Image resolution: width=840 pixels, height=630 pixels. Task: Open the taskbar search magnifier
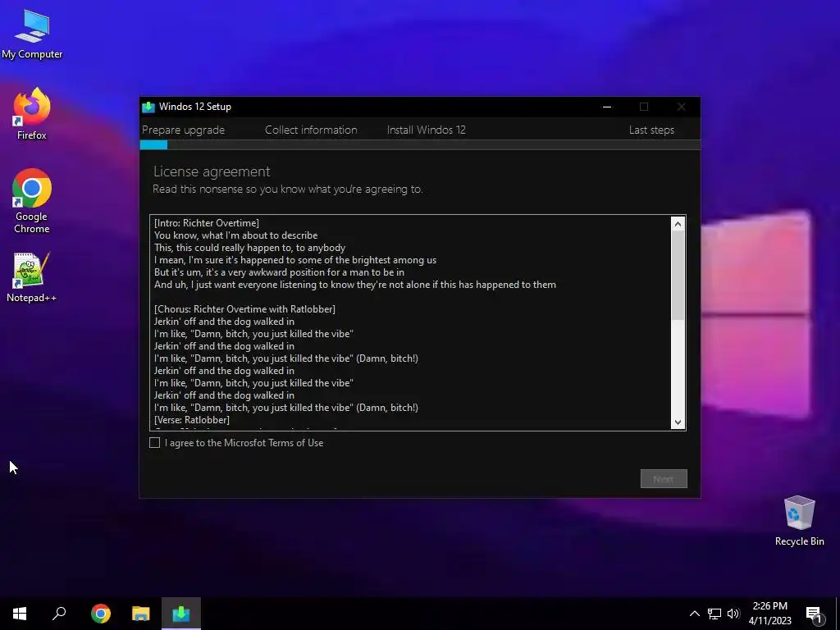(59, 614)
